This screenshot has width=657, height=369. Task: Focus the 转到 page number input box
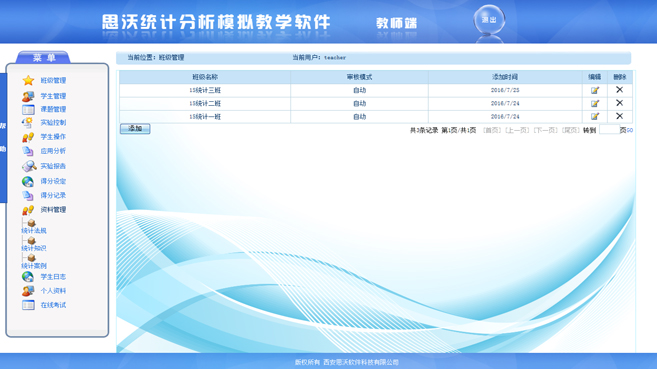point(609,129)
